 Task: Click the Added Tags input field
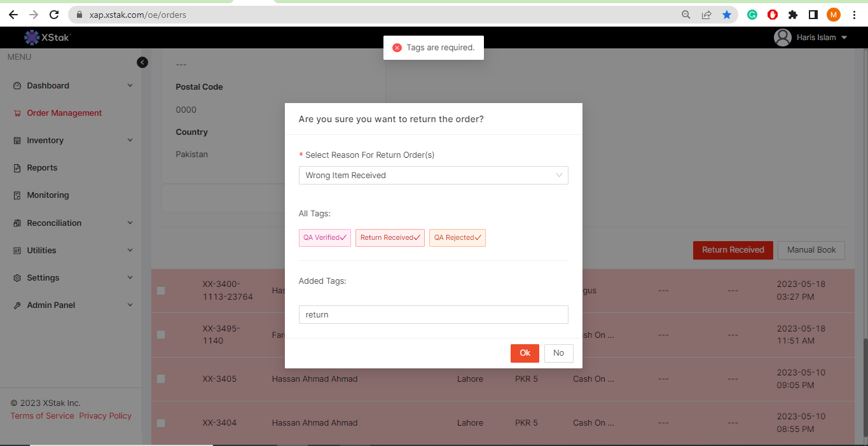[x=433, y=315]
